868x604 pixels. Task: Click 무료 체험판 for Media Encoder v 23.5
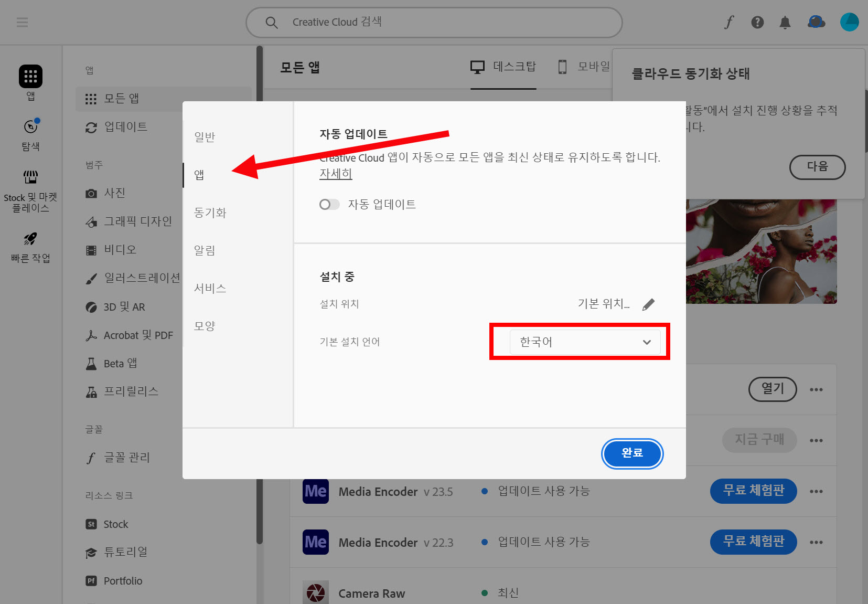pyautogui.click(x=754, y=491)
